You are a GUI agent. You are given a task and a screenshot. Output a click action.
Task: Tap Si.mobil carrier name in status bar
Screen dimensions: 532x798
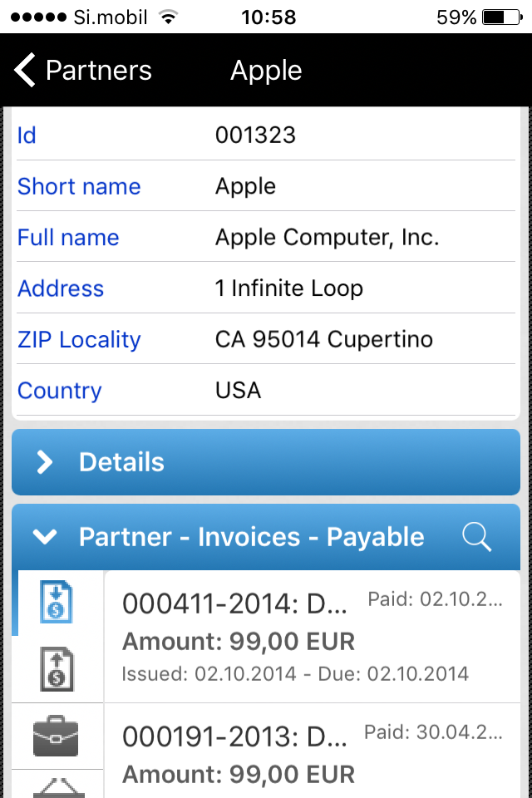[x=111, y=17]
